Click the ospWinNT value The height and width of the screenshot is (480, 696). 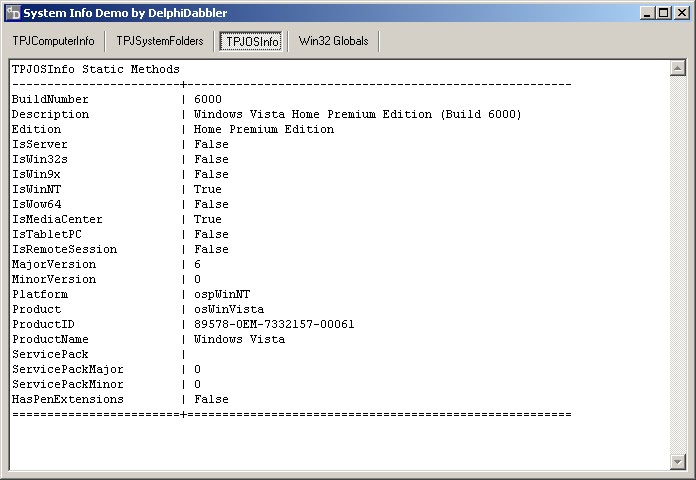pyautogui.click(x=222, y=294)
